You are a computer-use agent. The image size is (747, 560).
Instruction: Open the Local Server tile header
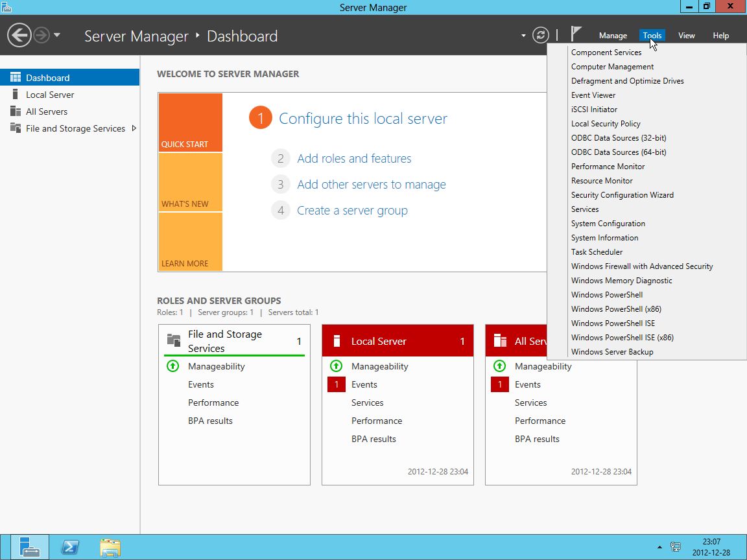(x=397, y=341)
